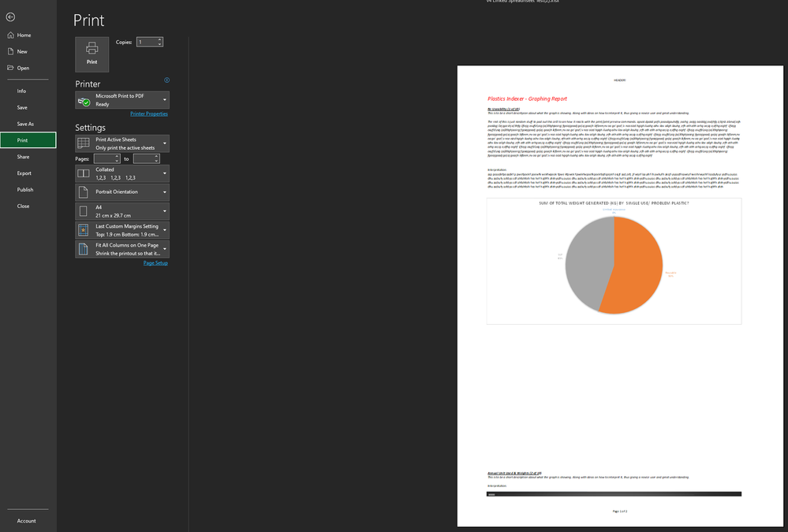Open the Info section
The width and height of the screenshot is (788, 532).
21,91
